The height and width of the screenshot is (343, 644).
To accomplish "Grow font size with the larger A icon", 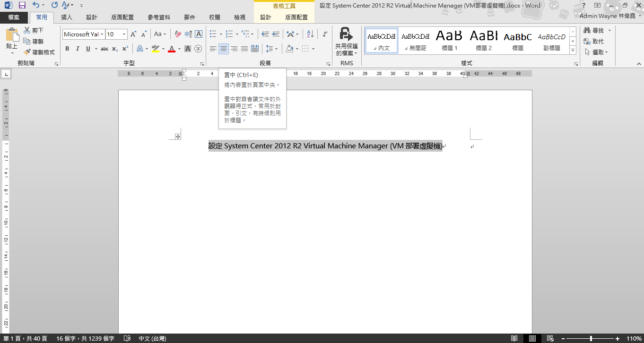I will coord(134,34).
